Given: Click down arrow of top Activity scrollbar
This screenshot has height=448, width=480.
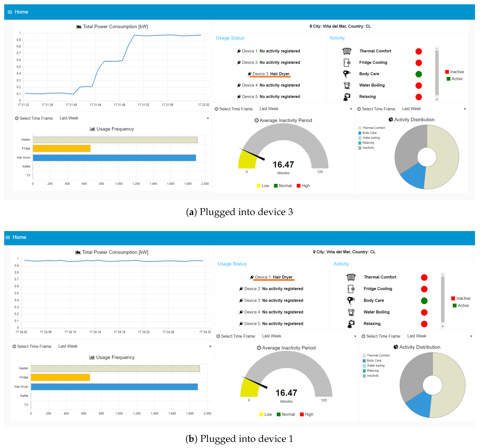Looking at the screenshot, I should (437, 99).
